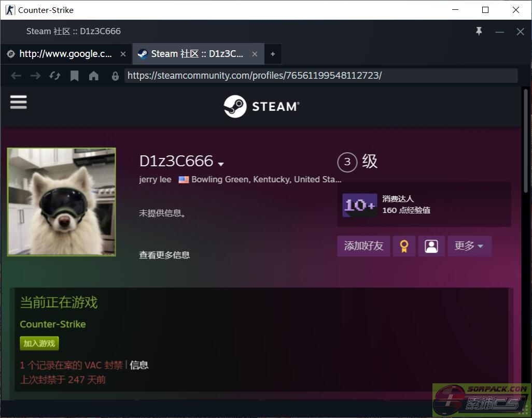This screenshot has width=532, height=418.
Task: Pin the overlay window
Action: click(479, 32)
